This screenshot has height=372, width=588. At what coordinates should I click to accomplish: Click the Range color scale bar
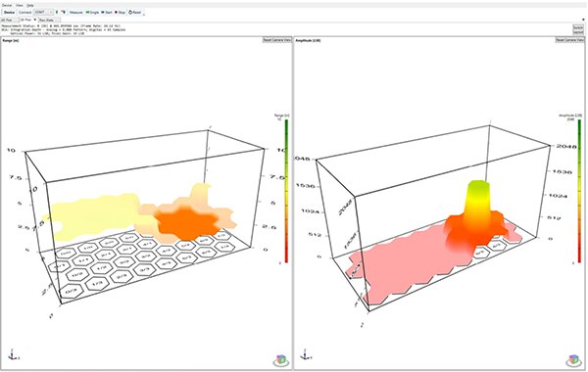(x=286, y=191)
